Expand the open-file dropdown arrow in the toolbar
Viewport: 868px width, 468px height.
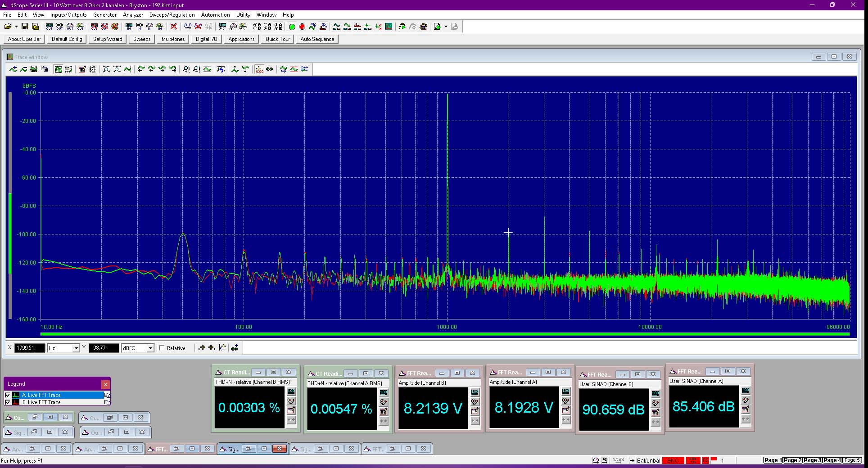pyautogui.click(x=16, y=27)
